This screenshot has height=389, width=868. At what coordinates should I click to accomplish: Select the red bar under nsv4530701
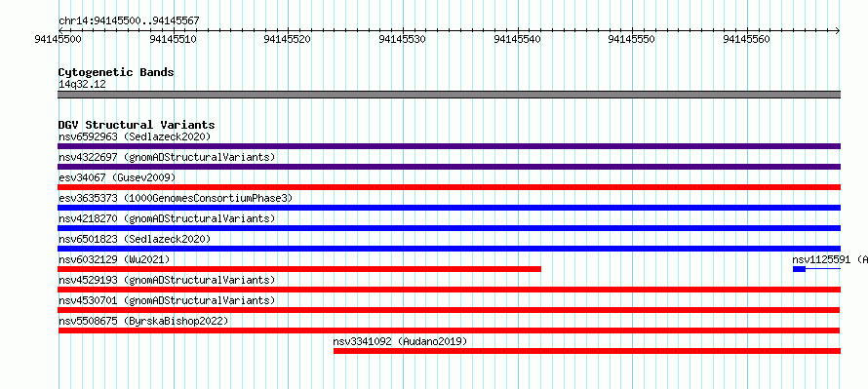(449, 310)
